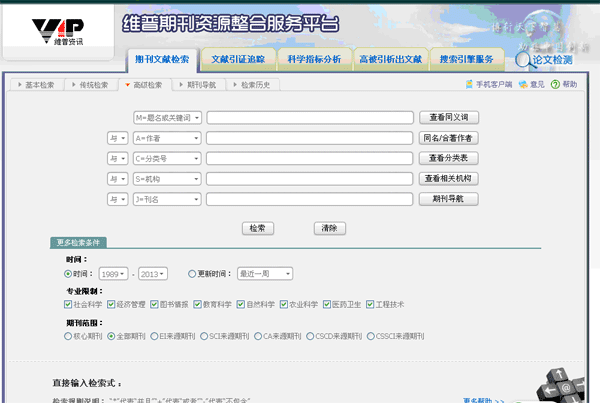Uncheck the 经济管理 checkbox
Image resolution: width=600 pixels, height=403 pixels.
tap(111, 305)
